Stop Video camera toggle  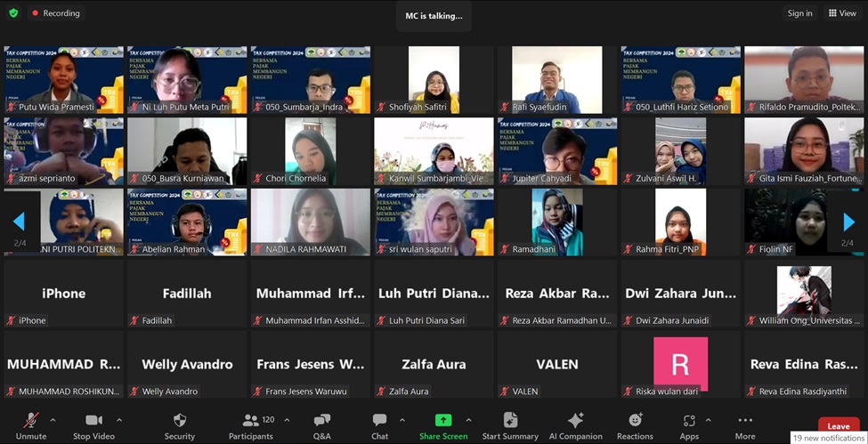93,421
